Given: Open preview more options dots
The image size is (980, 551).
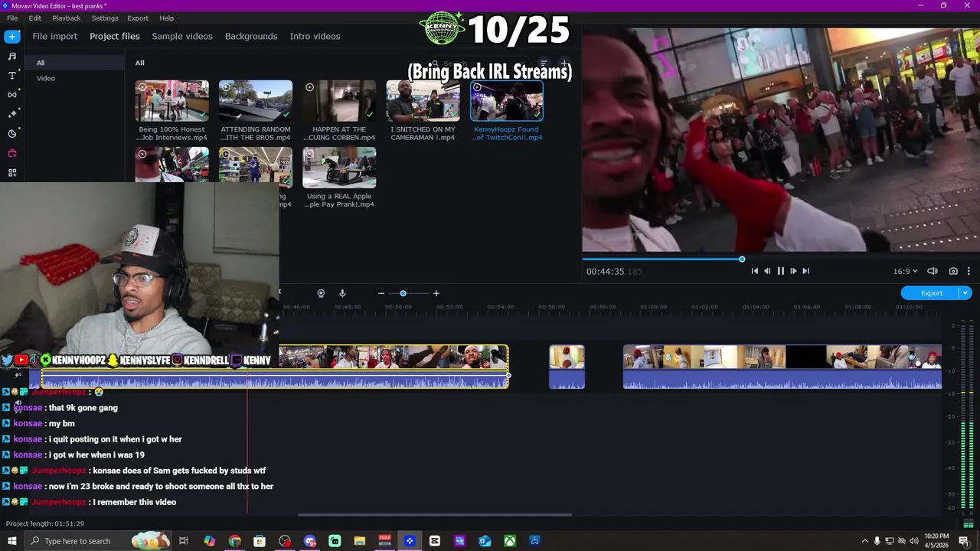Looking at the screenshot, I should (969, 271).
